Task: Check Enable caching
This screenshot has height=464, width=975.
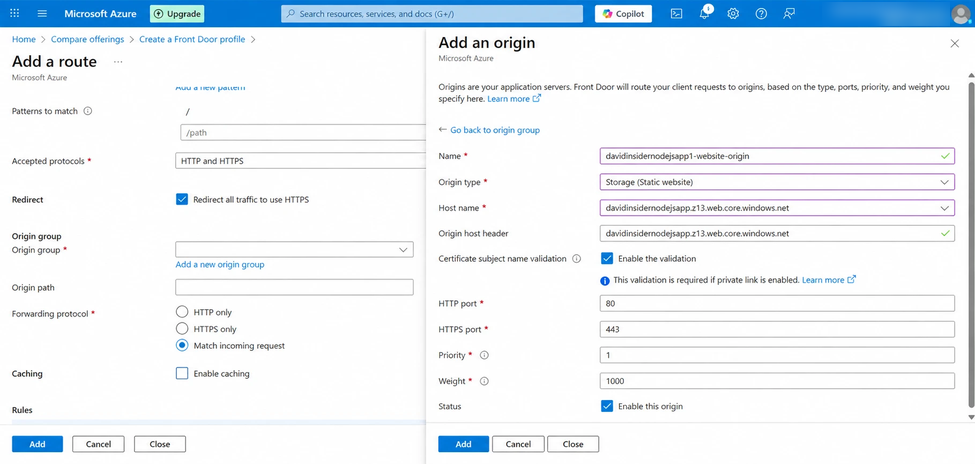Action: (x=182, y=373)
